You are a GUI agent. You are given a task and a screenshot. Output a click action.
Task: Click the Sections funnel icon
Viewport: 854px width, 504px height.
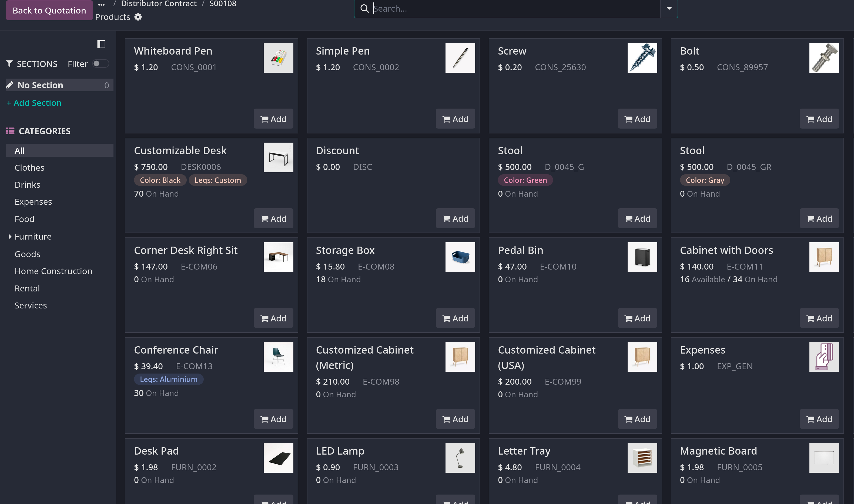click(x=9, y=63)
